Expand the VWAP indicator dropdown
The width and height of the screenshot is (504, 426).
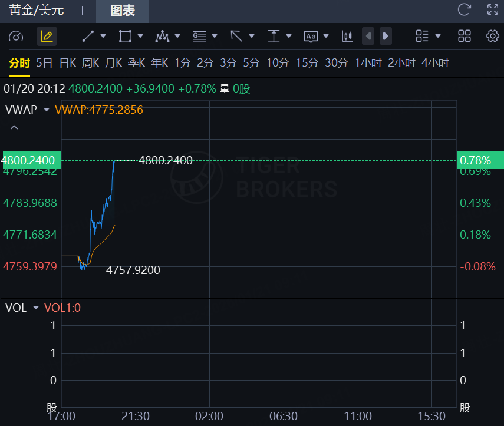(47, 110)
